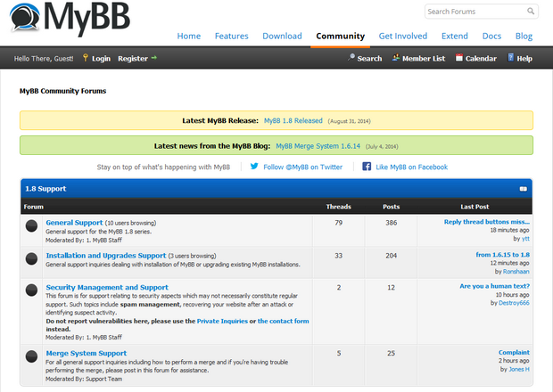
Task: Click the 1.8 Support category title
Action: click(x=45, y=189)
